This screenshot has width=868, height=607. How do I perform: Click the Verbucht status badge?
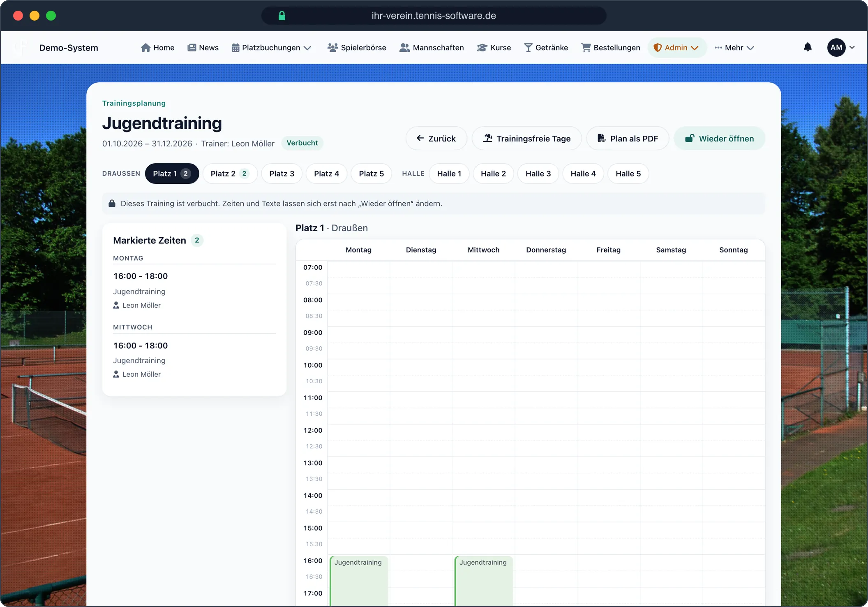pos(302,143)
